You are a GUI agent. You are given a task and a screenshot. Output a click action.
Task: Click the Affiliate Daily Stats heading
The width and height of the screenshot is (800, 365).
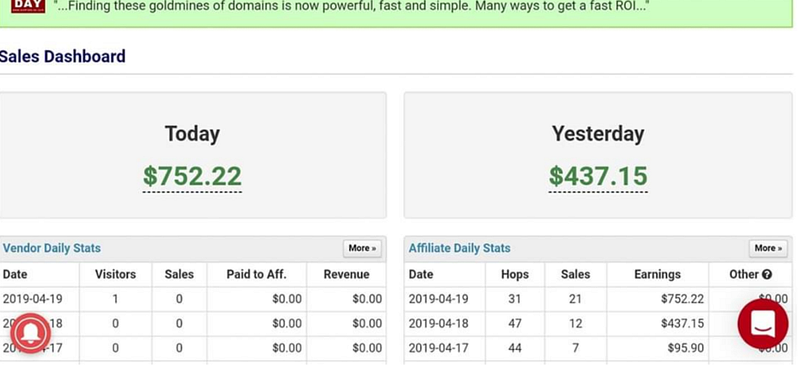click(459, 248)
